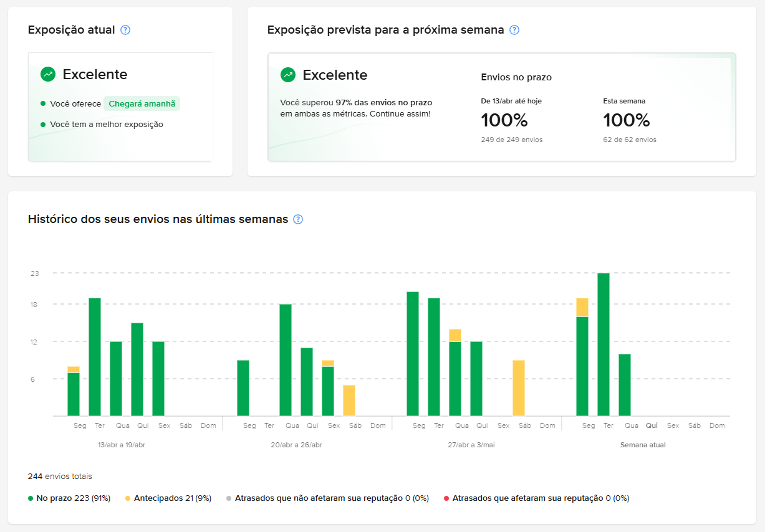Click the gray Atrasados que não afetaram dot
The width and height of the screenshot is (765, 532).
[x=229, y=498]
